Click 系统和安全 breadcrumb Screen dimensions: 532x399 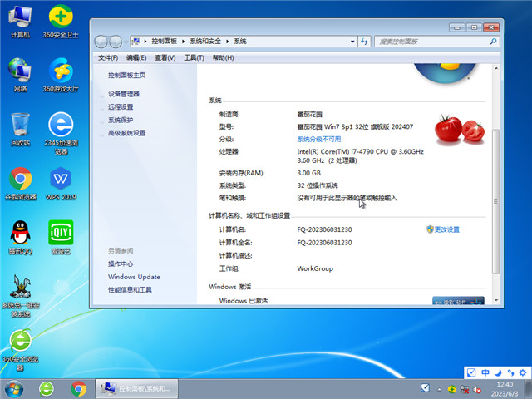coord(205,41)
